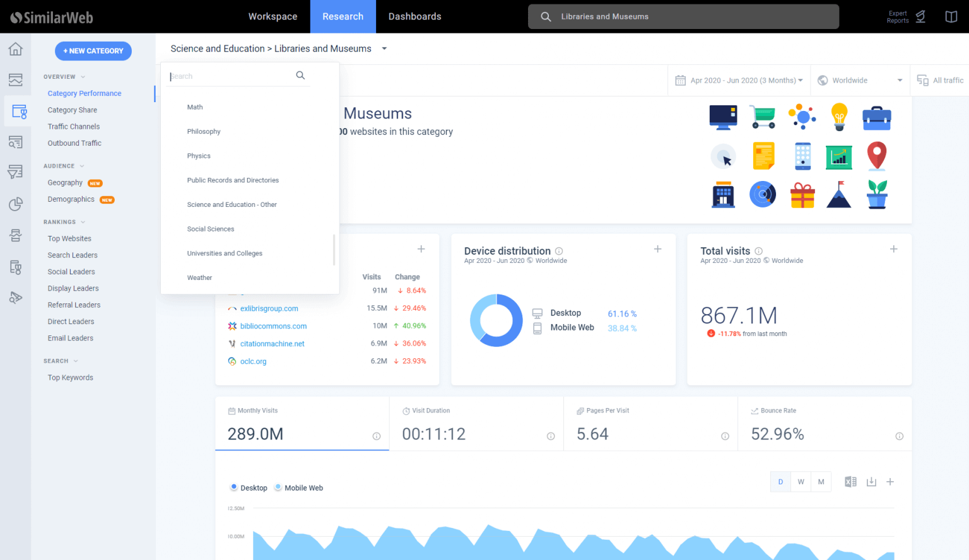The height and width of the screenshot is (560, 969).
Task: Click the Expert Reports icon
Action: coord(920,16)
